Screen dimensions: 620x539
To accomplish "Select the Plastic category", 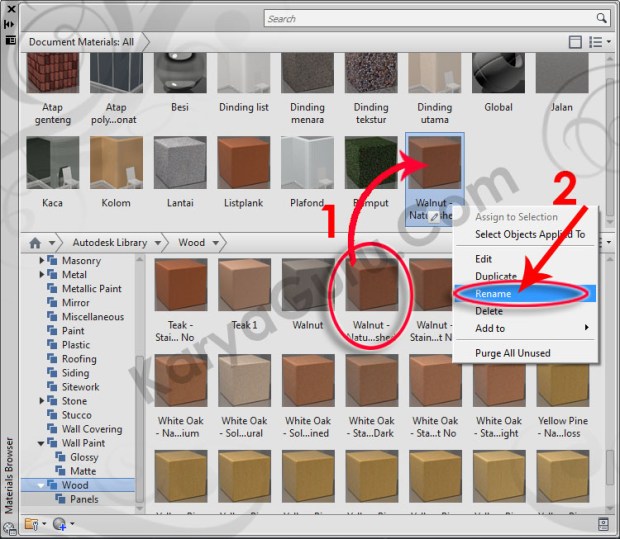I will click(76, 345).
